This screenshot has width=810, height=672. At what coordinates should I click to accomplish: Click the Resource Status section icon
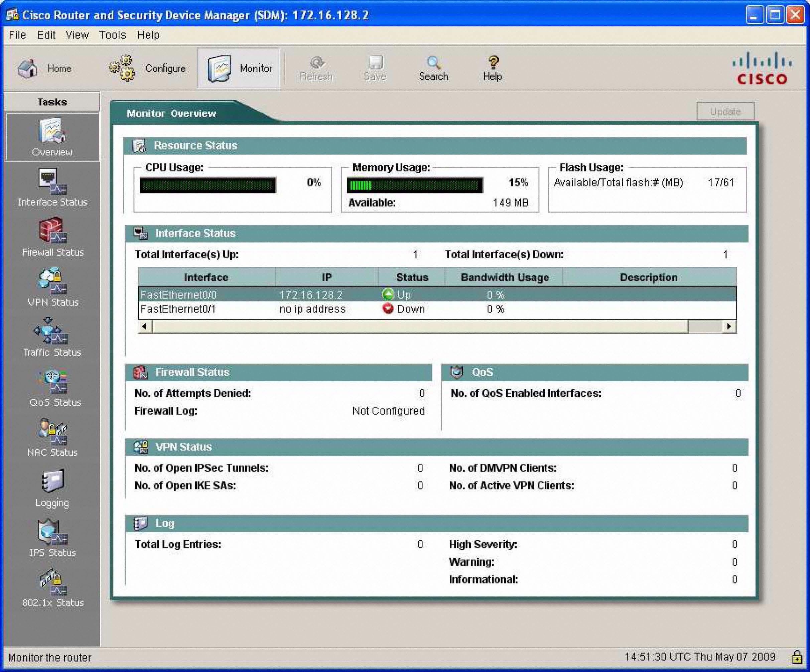pos(139,146)
